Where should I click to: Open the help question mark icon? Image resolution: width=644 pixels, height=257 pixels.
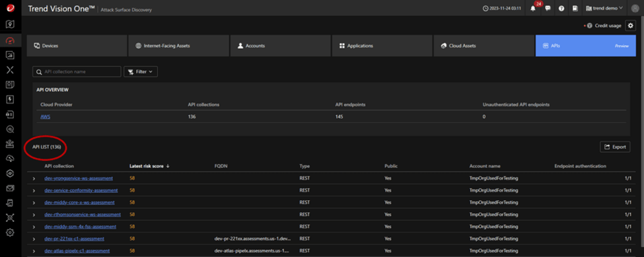(561, 8)
